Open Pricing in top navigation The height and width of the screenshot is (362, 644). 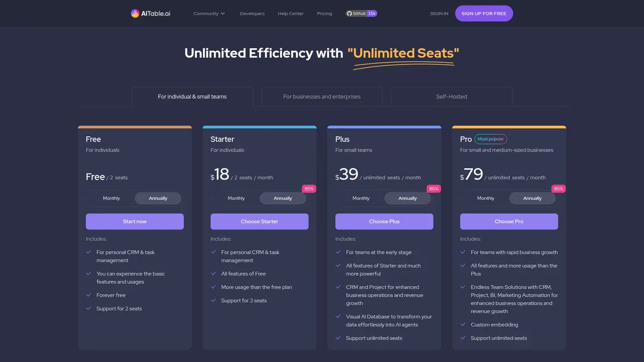325,14
